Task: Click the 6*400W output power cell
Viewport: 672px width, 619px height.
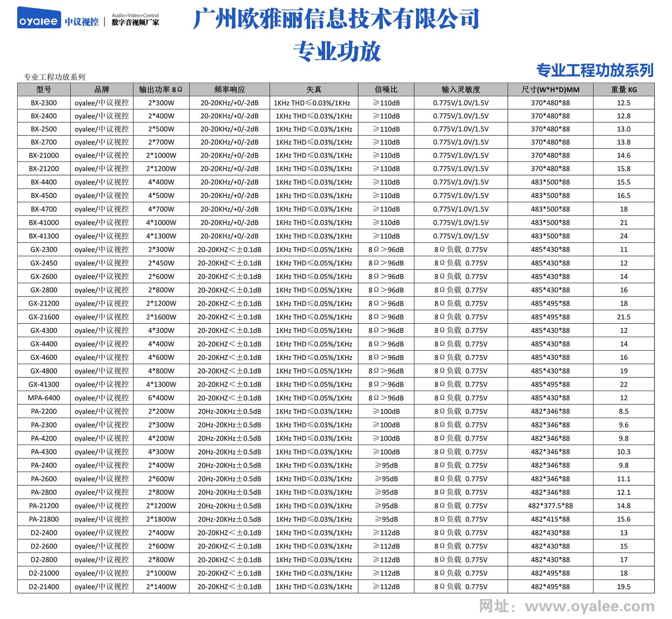Action: pos(161,398)
